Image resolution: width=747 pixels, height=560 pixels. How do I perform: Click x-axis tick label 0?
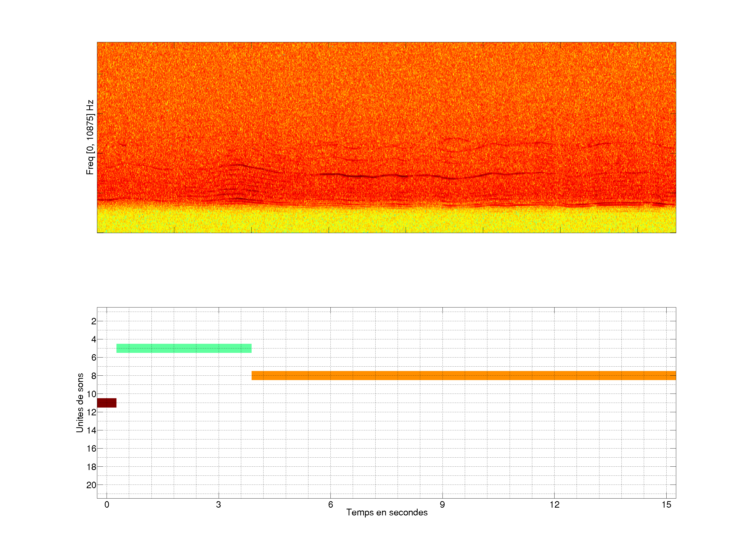tap(107, 505)
